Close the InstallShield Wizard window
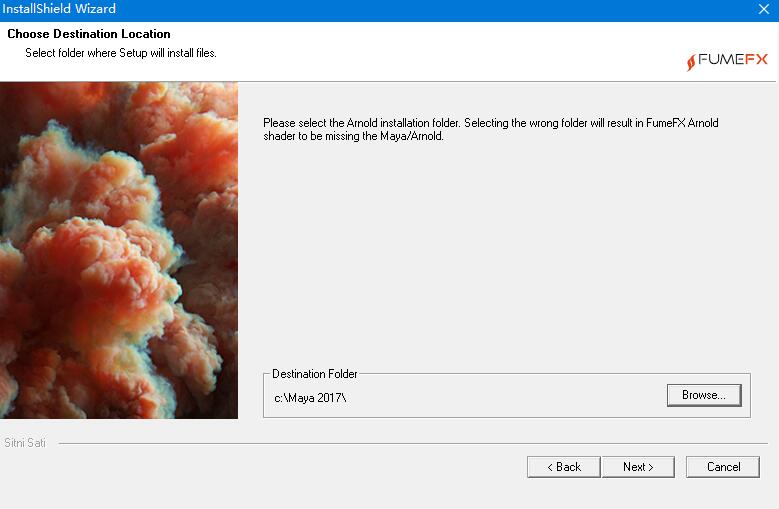Viewport: 779px width, 509px height. [x=764, y=9]
